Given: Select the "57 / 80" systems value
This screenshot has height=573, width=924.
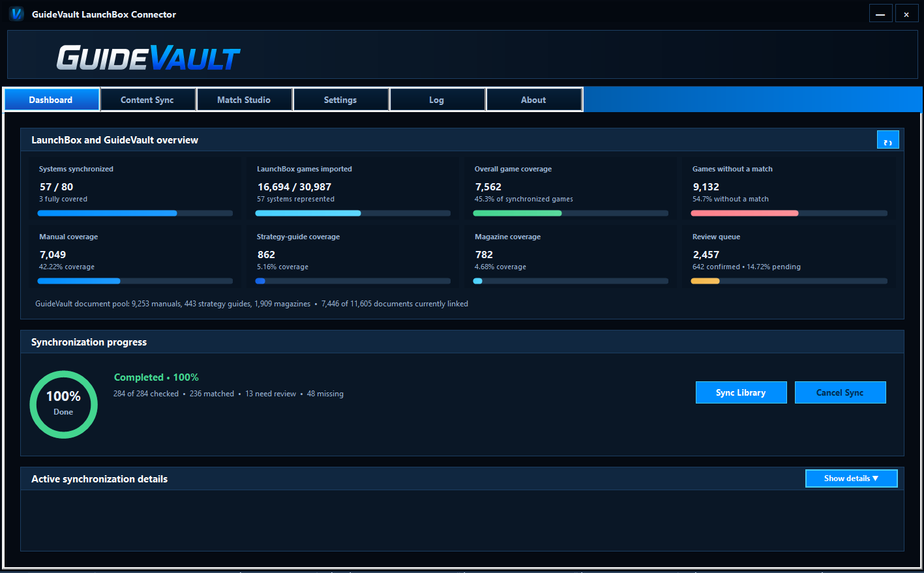Looking at the screenshot, I should click(x=56, y=187).
